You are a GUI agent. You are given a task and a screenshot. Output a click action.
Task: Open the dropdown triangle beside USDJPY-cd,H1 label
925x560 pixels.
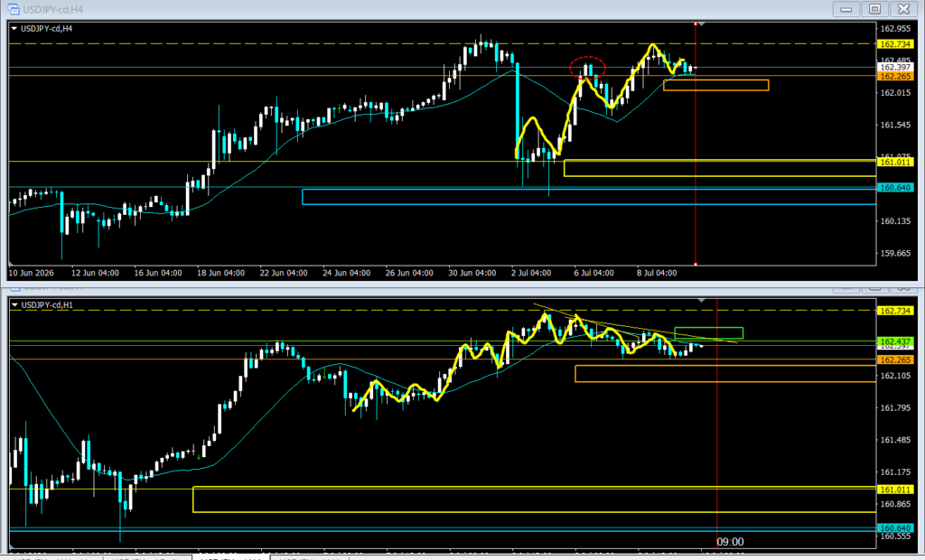click(x=14, y=305)
